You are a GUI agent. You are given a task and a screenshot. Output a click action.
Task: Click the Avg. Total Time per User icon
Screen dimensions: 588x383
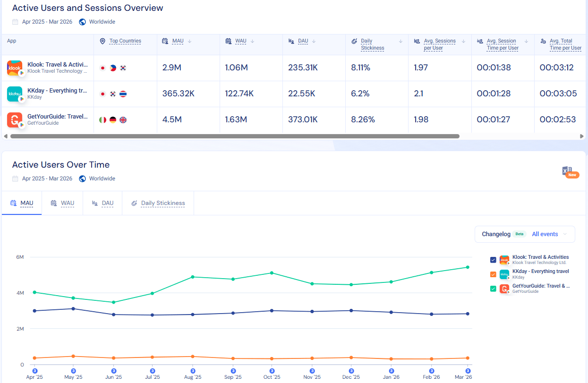[543, 41]
